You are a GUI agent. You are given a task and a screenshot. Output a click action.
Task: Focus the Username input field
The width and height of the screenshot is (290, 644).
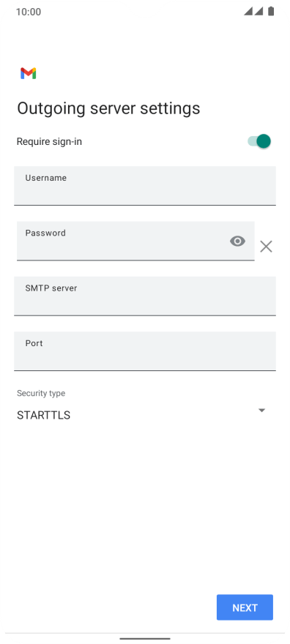(145, 186)
